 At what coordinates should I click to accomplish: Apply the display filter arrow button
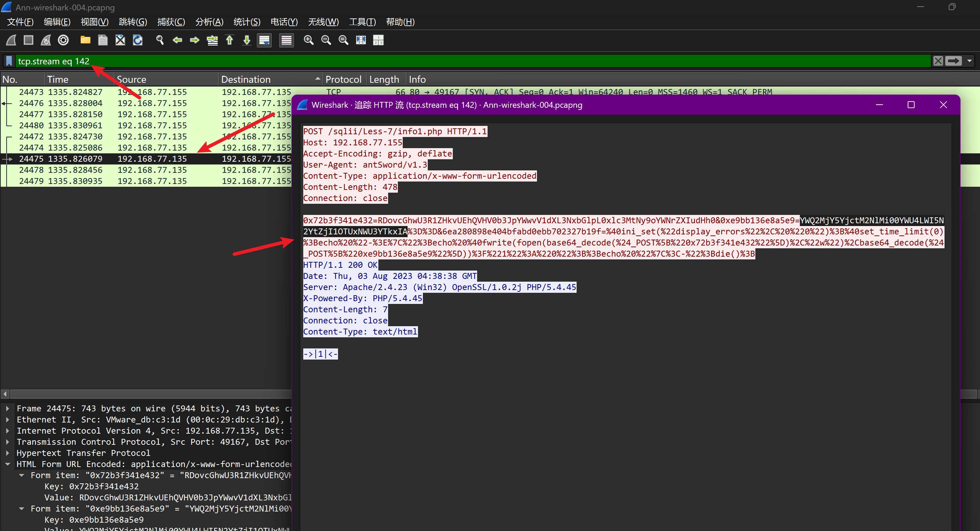click(x=954, y=61)
